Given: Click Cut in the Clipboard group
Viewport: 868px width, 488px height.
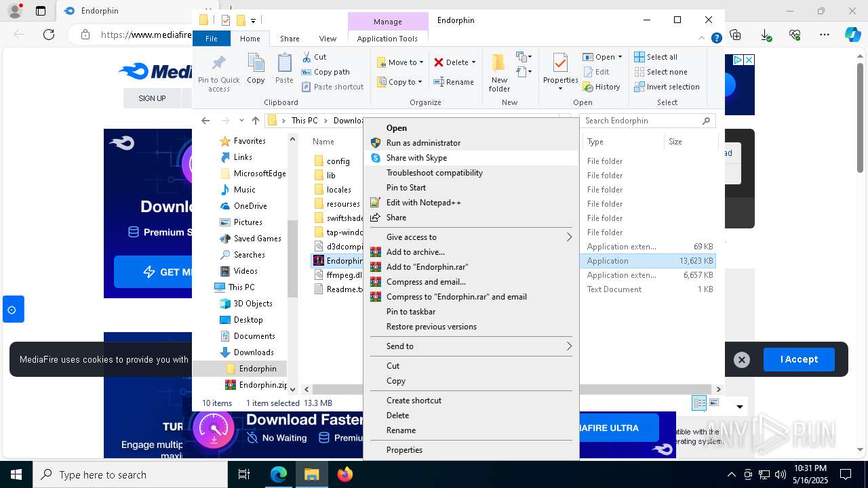Looking at the screenshot, I should tap(314, 57).
